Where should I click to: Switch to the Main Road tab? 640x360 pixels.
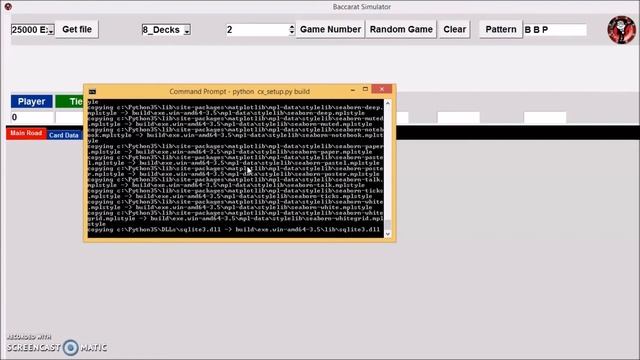(26, 133)
